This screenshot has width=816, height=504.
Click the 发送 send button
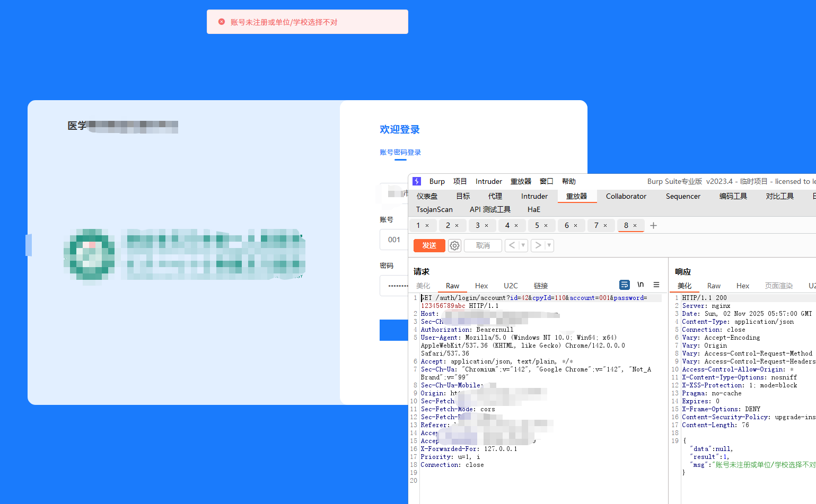(x=429, y=245)
